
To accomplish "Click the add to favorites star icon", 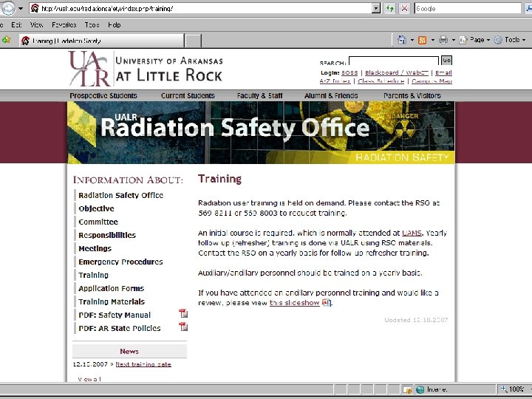I will point(6,40).
